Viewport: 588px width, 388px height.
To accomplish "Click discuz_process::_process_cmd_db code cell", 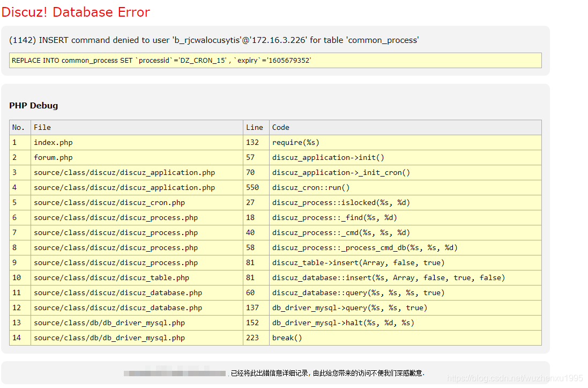I will click(405, 248).
